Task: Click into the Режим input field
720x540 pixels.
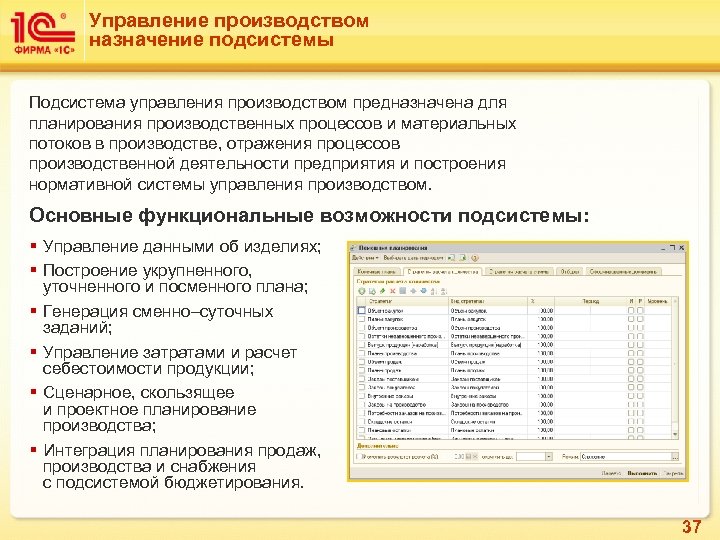Action: (x=625, y=457)
